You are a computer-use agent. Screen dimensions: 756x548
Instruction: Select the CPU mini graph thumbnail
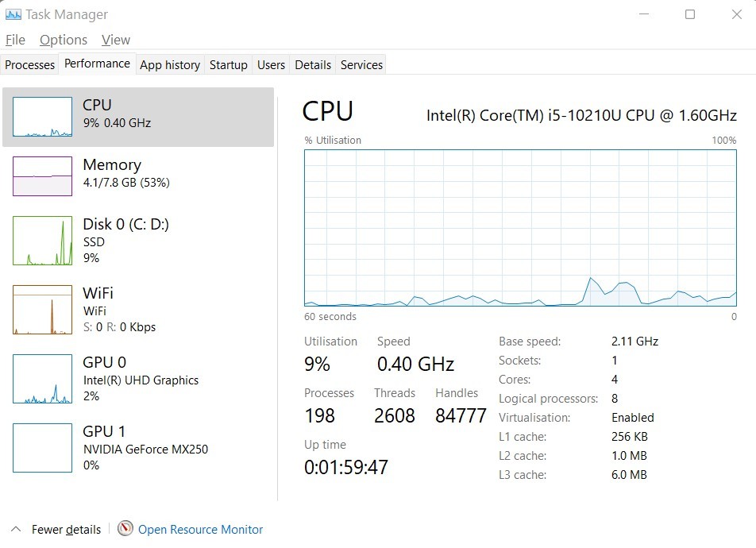42,117
